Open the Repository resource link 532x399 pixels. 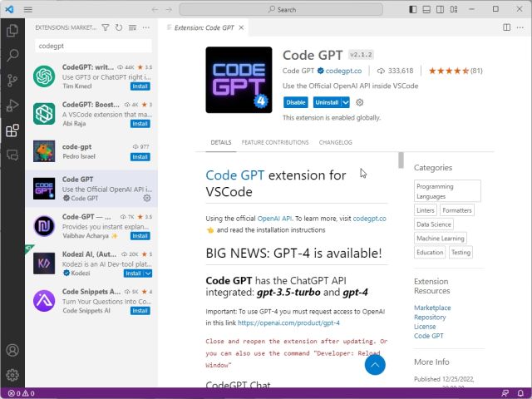click(x=430, y=318)
